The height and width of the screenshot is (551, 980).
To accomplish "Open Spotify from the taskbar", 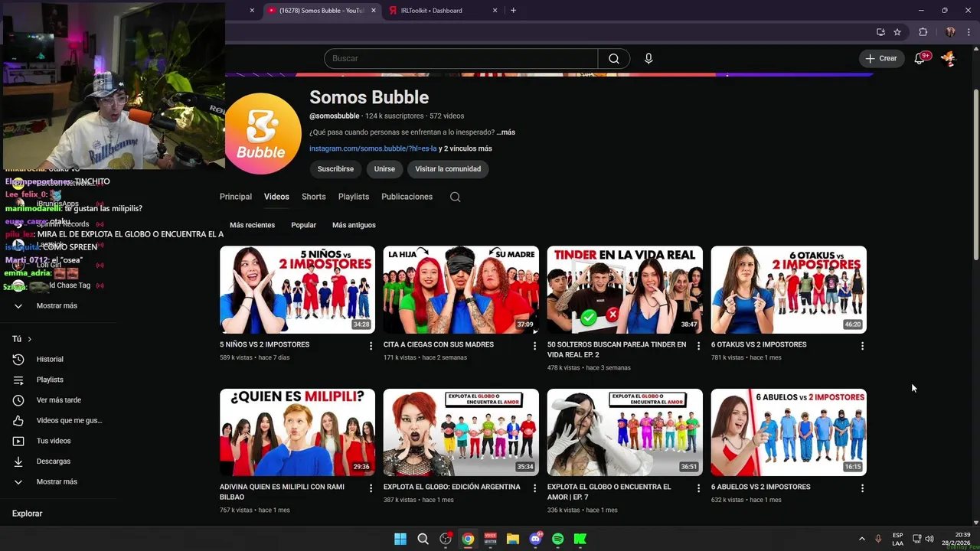I will [x=558, y=539].
